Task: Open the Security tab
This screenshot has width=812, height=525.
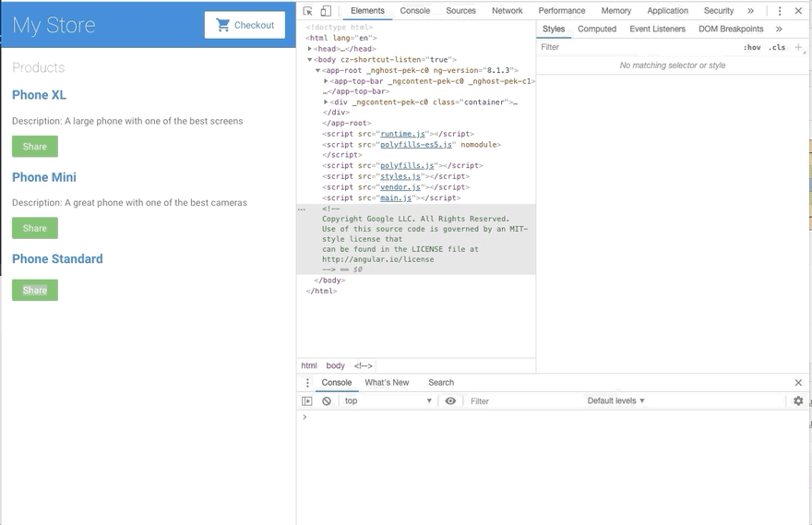Action: click(x=719, y=11)
